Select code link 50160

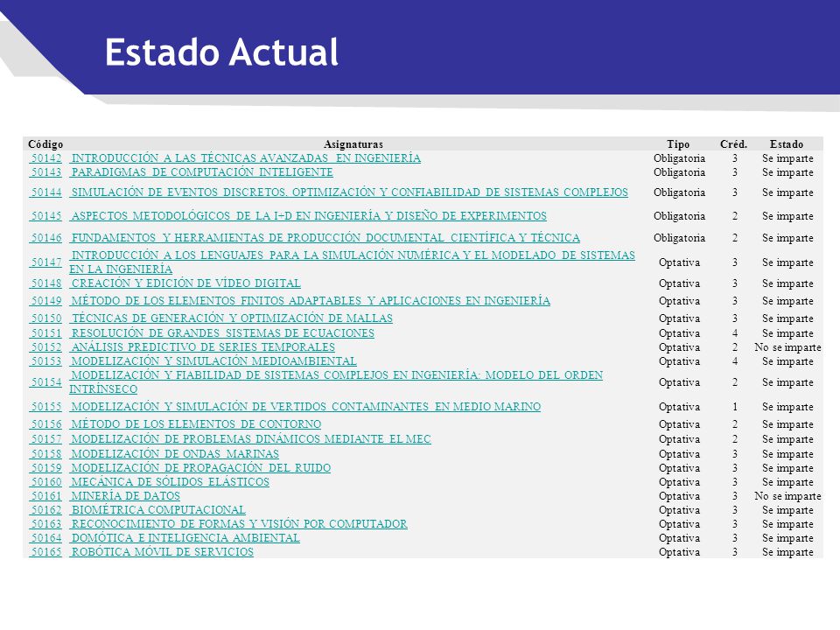click(x=45, y=481)
